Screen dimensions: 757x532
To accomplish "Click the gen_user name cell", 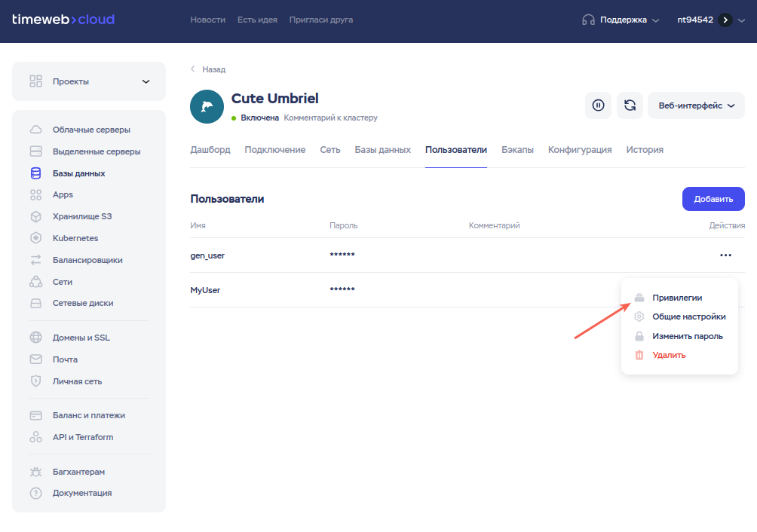I will point(207,255).
